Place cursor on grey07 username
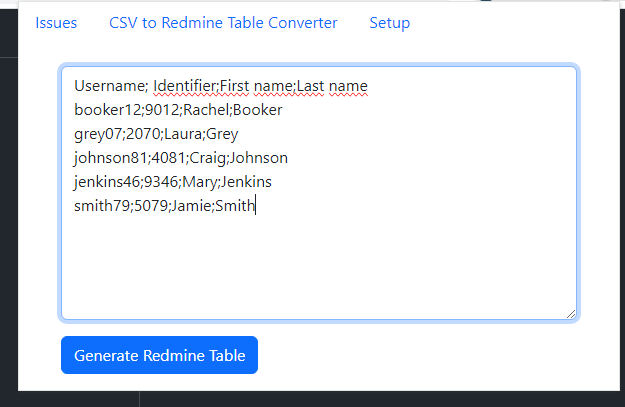 98,134
